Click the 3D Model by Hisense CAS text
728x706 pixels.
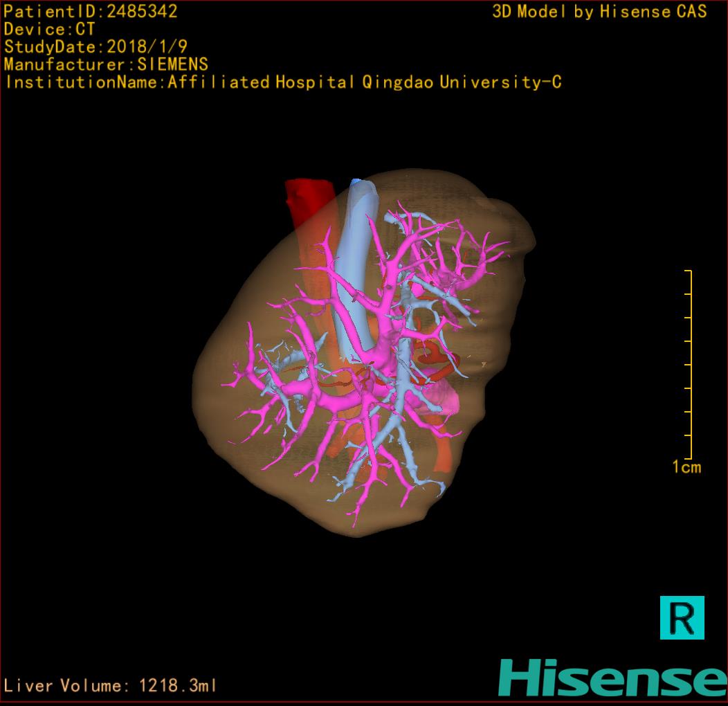pyautogui.click(x=599, y=11)
